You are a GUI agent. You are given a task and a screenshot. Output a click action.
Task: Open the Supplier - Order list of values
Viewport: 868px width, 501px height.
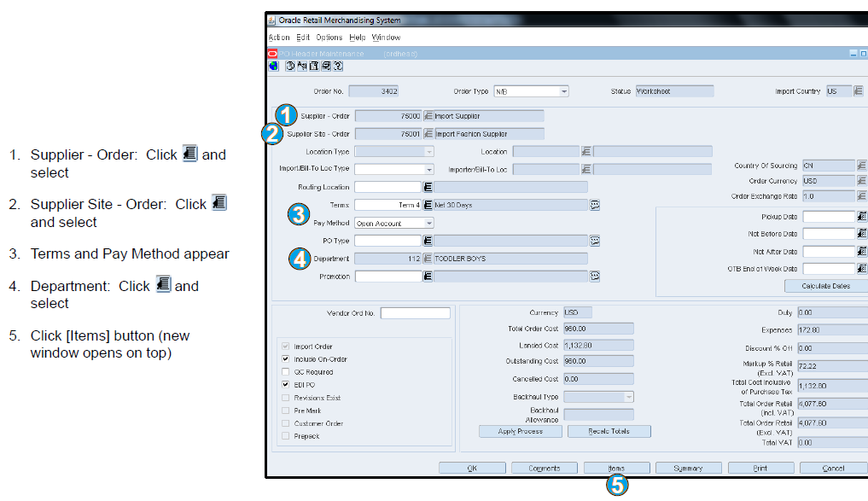point(428,115)
